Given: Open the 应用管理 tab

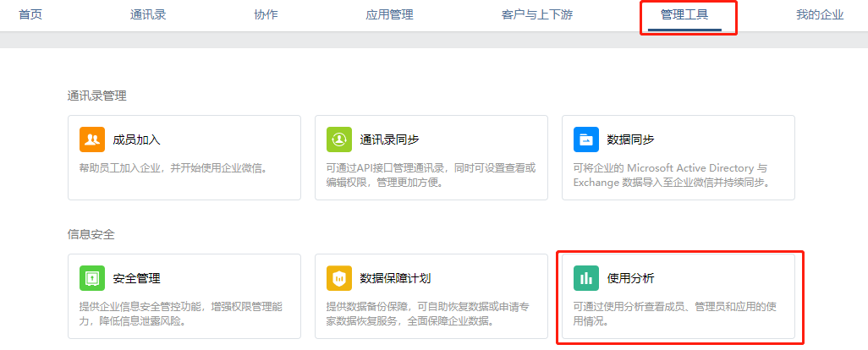Looking at the screenshot, I should (x=390, y=15).
